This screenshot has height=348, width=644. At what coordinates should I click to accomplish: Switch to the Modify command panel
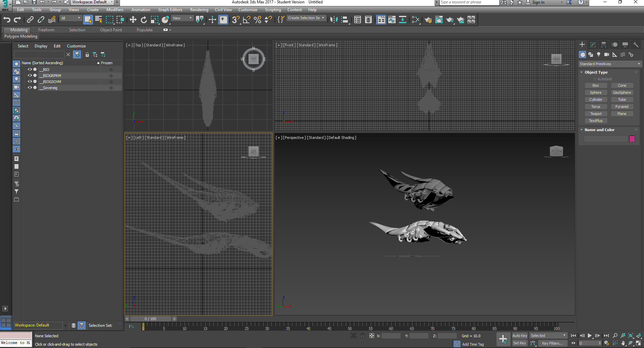point(593,45)
